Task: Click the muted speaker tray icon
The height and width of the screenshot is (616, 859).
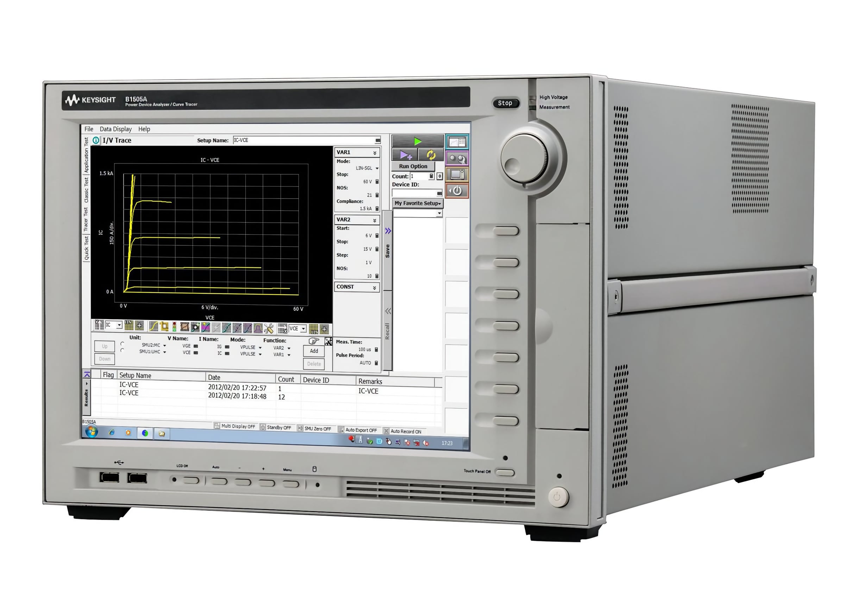Action: (x=426, y=442)
